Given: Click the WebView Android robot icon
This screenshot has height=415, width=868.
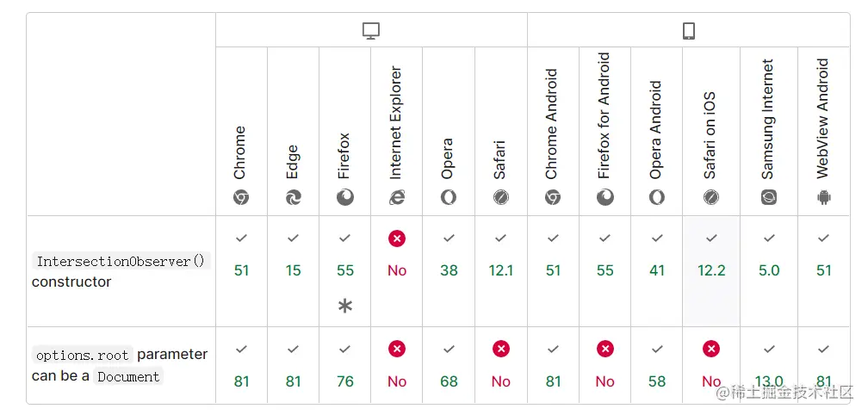Looking at the screenshot, I should [x=824, y=197].
